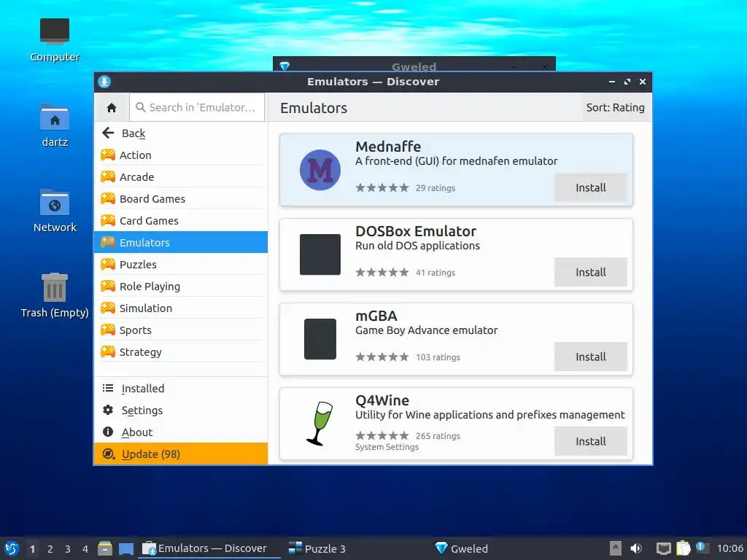
Task: Open the Sports category
Action: tap(181, 330)
